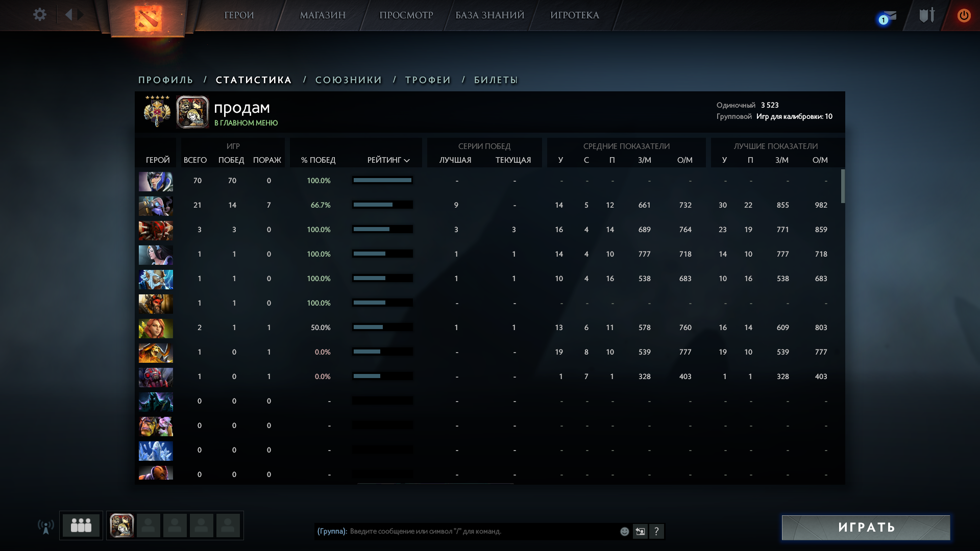Click the Dota 2 logo home button

(148, 18)
